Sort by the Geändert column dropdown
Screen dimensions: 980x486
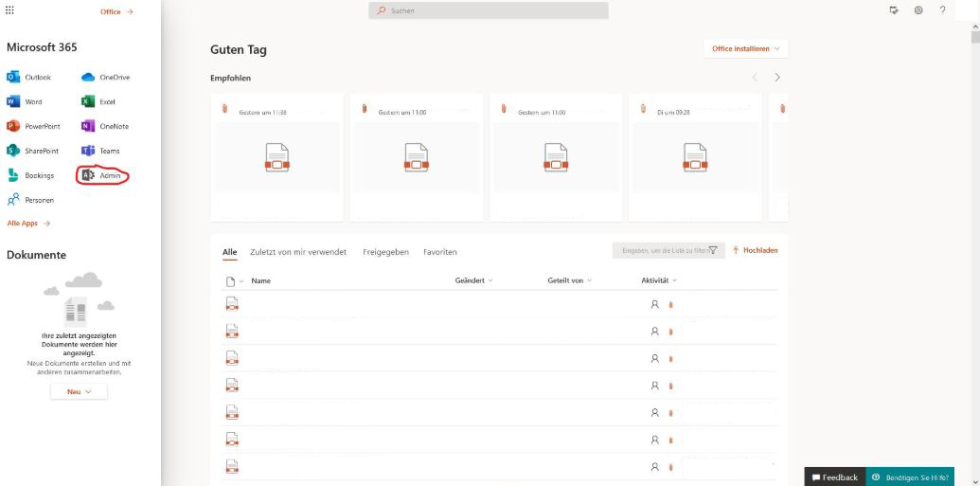tap(473, 280)
